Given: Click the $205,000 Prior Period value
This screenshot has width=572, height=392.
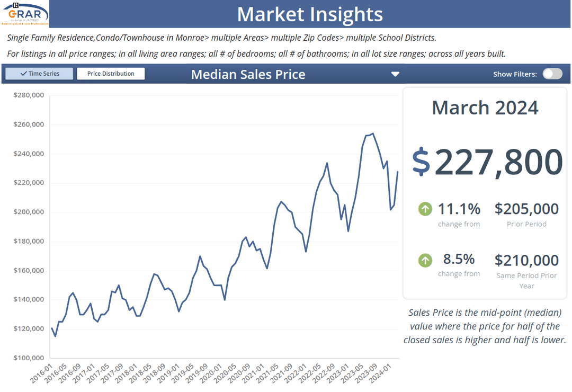Looking at the screenshot, I should click(x=526, y=209).
